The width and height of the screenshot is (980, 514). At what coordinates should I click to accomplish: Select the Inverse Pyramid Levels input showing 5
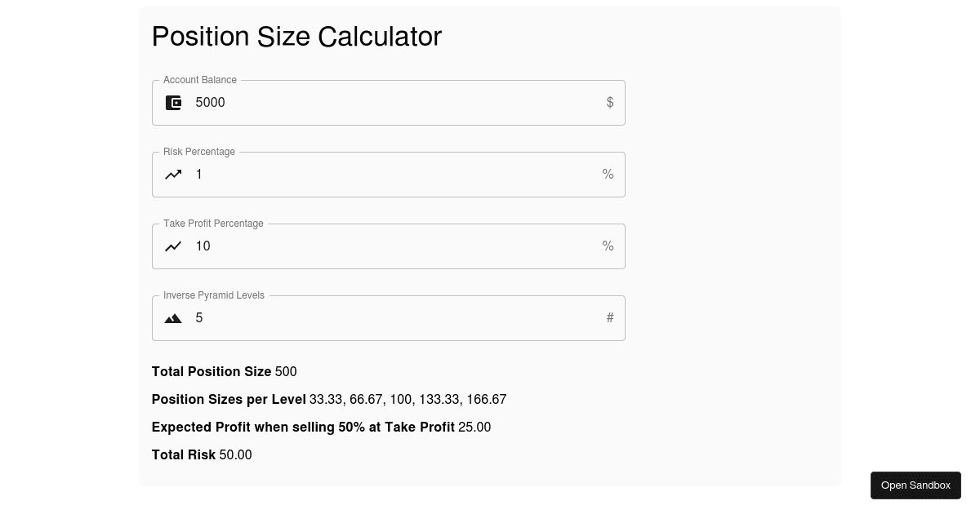coord(367,318)
